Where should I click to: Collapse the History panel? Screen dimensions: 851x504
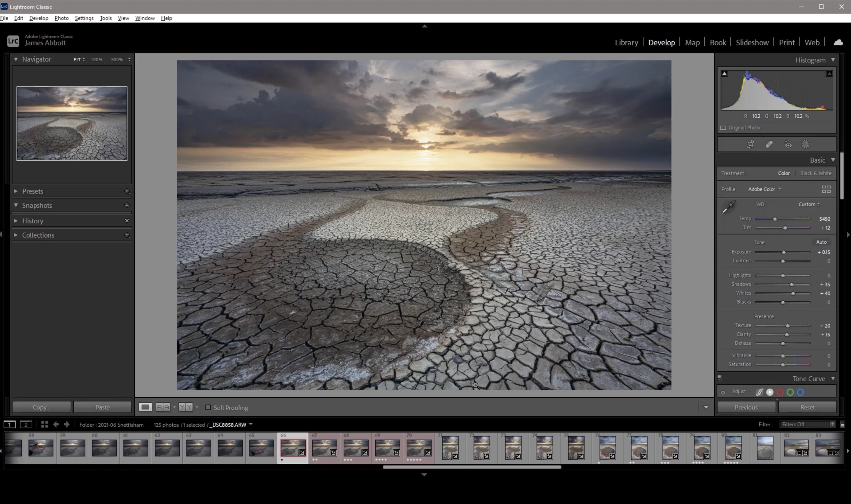click(x=16, y=220)
